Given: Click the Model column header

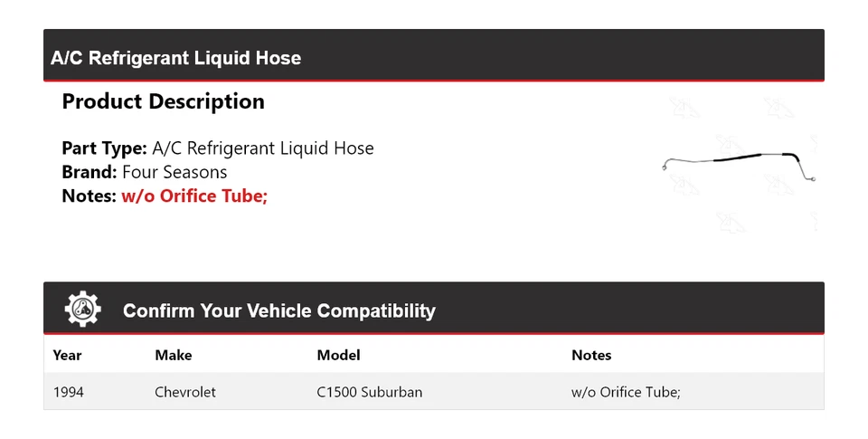Looking at the screenshot, I should pyautogui.click(x=338, y=356).
